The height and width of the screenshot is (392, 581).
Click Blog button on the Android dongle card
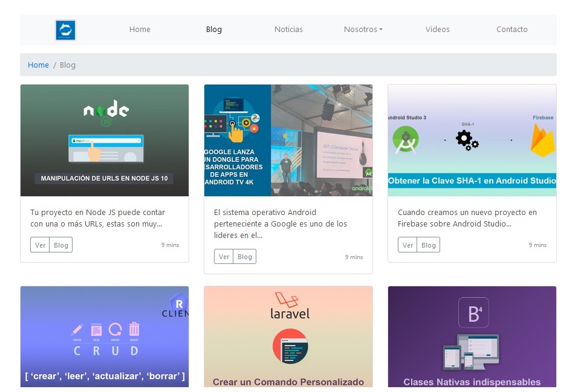point(245,257)
